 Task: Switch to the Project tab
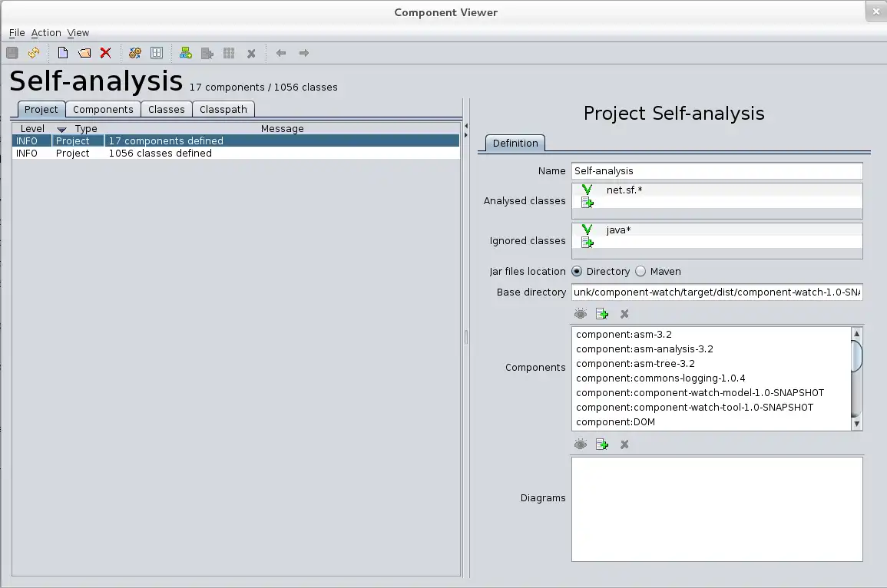pyautogui.click(x=41, y=109)
